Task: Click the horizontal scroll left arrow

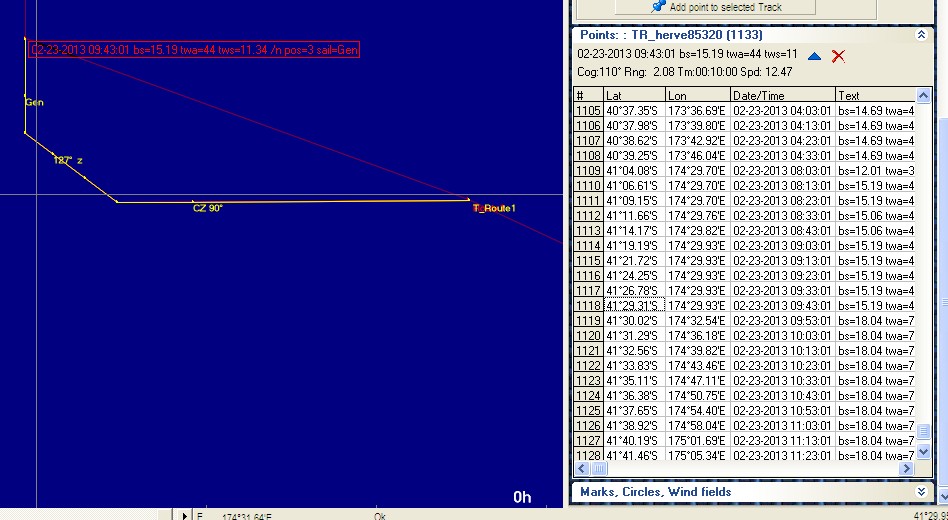Action: pos(581,468)
